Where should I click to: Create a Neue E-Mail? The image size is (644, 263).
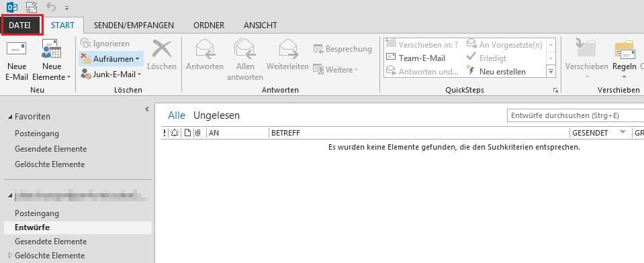point(16,60)
